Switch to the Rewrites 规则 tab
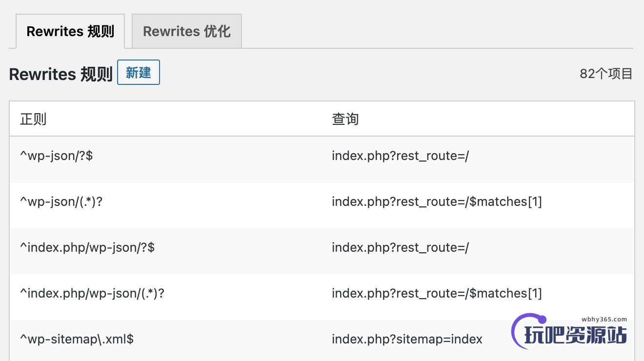 tap(70, 31)
